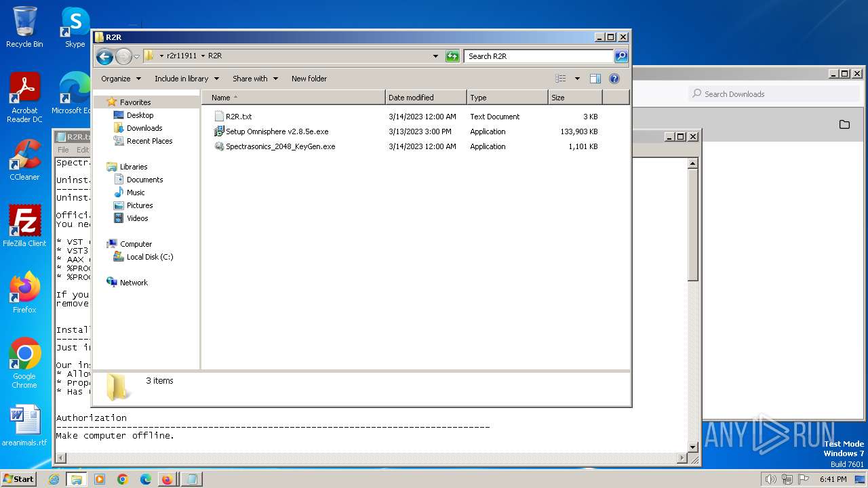
Task: Select Videos library in navigation pane
Action: point(137,218)
